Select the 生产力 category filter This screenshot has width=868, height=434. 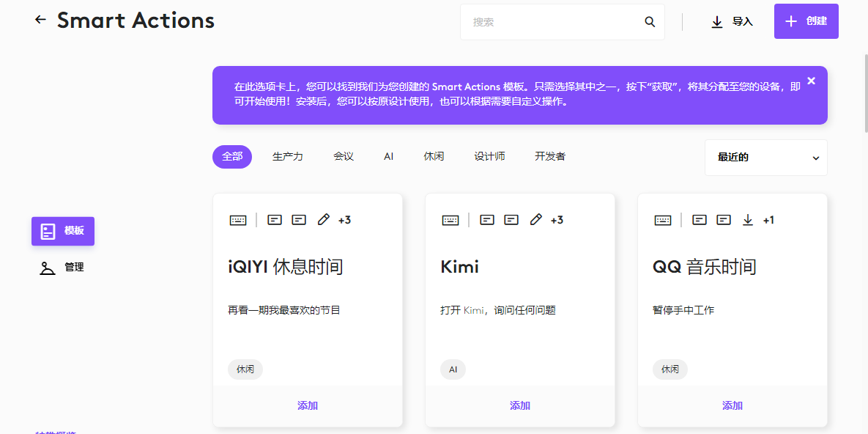pos(288,156)
